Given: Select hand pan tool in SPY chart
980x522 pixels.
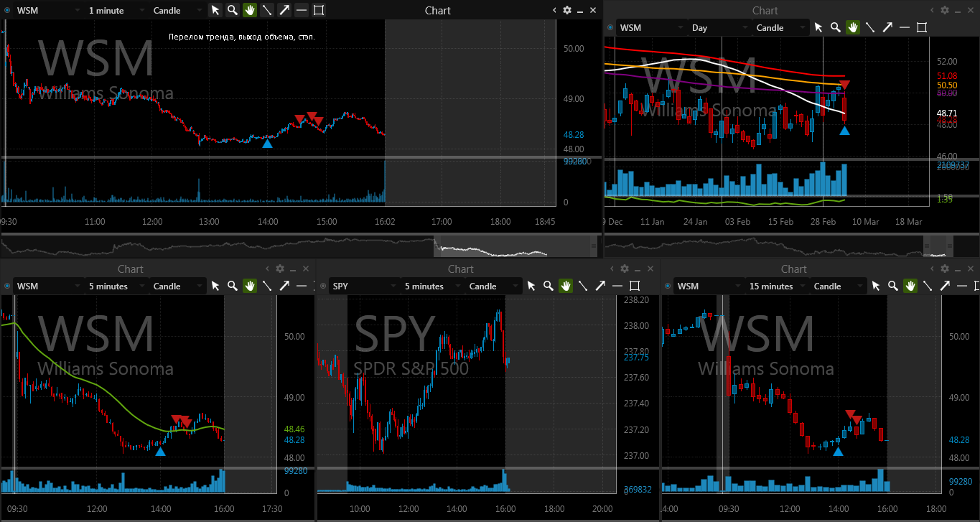Looking at the screenshot, I should pyautogui.click(x=566, y=286).
